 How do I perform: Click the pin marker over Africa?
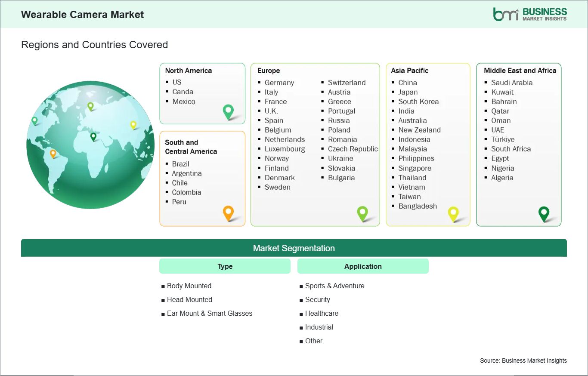[93, 137]
